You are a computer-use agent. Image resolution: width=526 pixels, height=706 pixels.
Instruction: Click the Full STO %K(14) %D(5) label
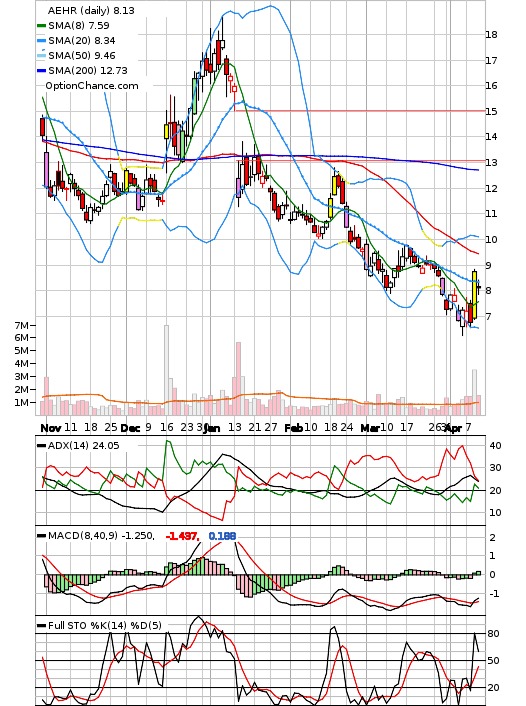104,625
